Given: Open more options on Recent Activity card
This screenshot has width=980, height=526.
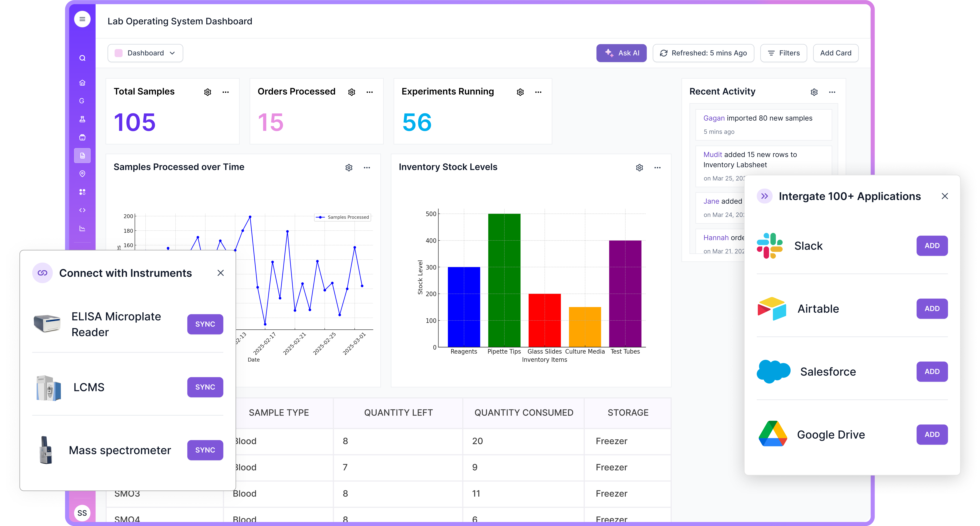Looking at the screenshot, I should coord(832,92).
